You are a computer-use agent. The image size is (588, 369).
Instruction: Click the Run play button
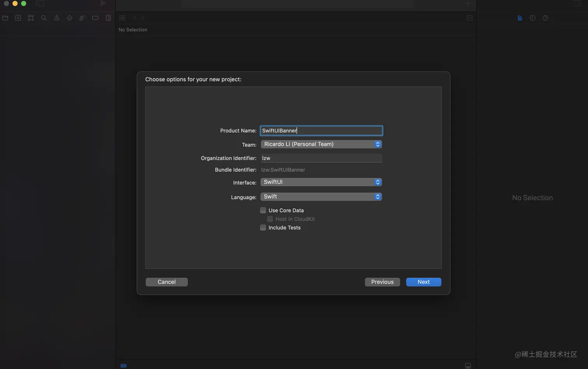tap(103, 4)
